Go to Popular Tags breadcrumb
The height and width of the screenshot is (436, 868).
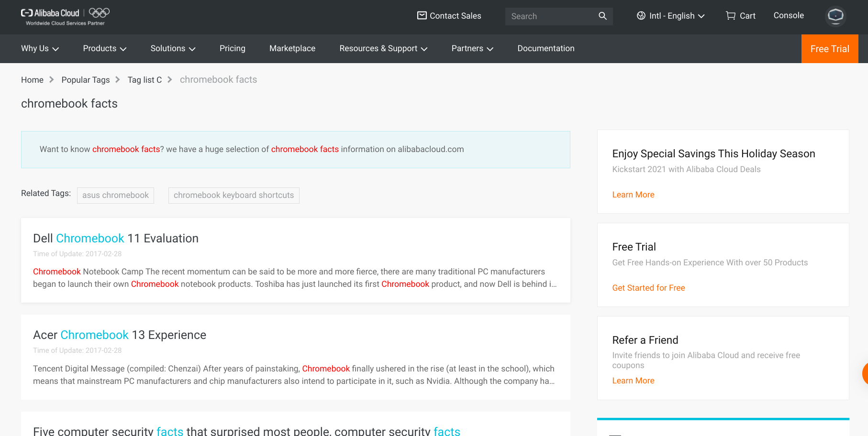86,80
